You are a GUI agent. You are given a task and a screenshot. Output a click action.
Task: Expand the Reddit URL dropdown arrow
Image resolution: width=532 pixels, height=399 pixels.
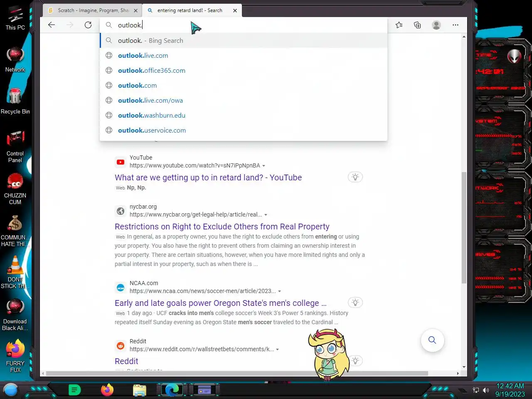(x=277, y=350)
